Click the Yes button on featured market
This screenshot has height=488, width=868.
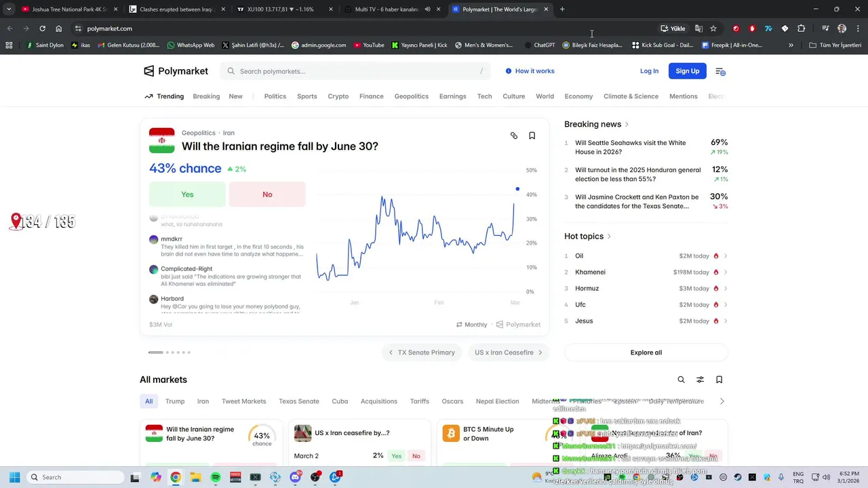point(187,195)
